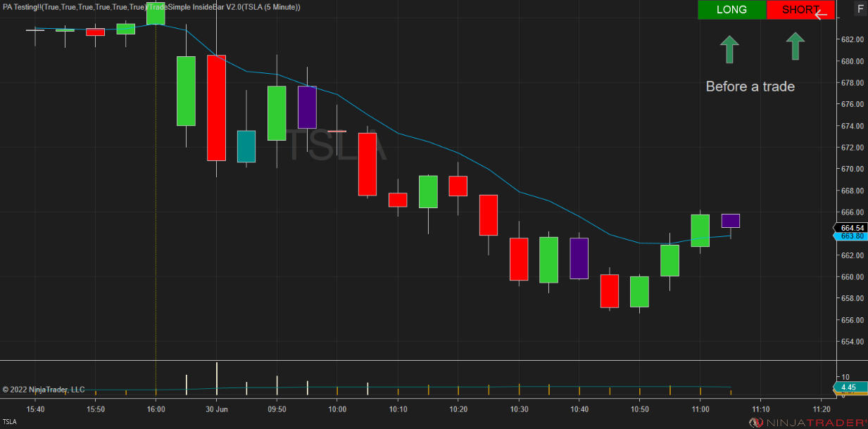Click the 15:40 time axis label
This screenshot has height=429, width=868.
pos(35,409)
